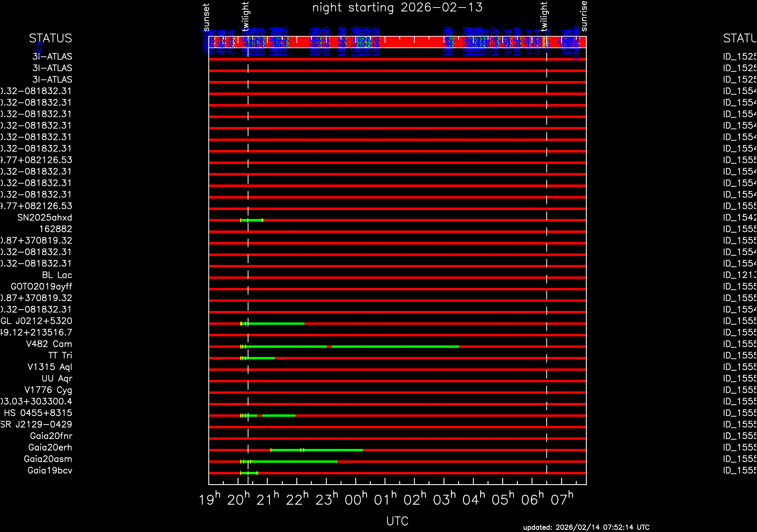
Task: Click the morning twilight label near 06h
Action: pyautogui.click(x=544, y=16)
